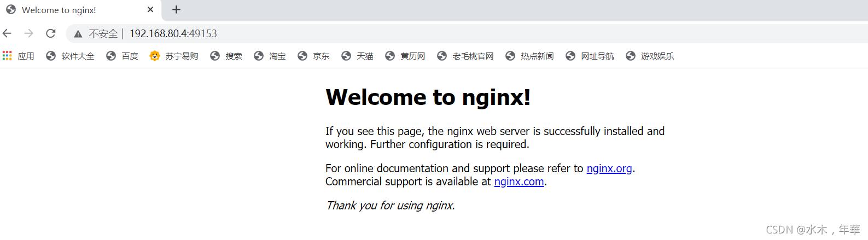Reload the nginx page
This screenshot has height=240, width=868.
[x=51, y=33]
